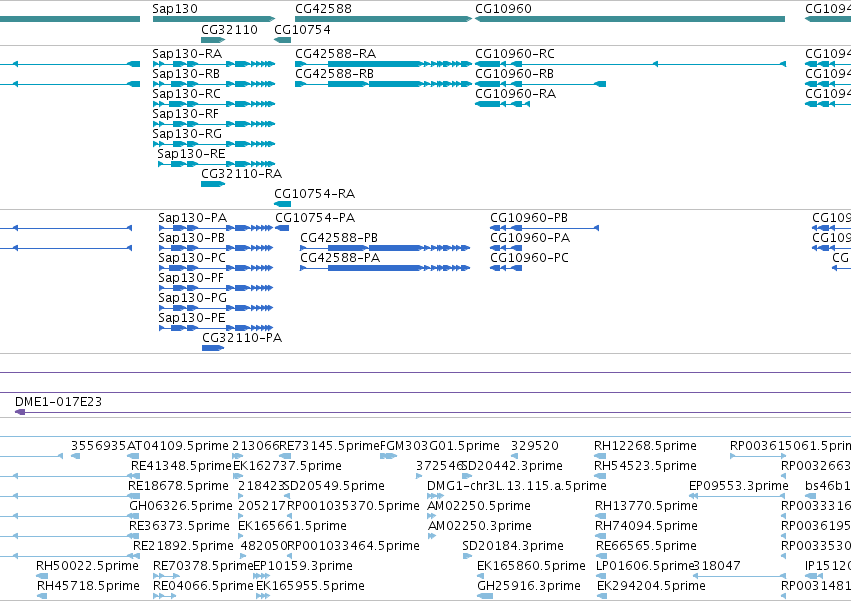Image resolution: width=851 pixels, height=601 pixels.
Task: Click protein CG42588-PB
Action: [385, 248]
